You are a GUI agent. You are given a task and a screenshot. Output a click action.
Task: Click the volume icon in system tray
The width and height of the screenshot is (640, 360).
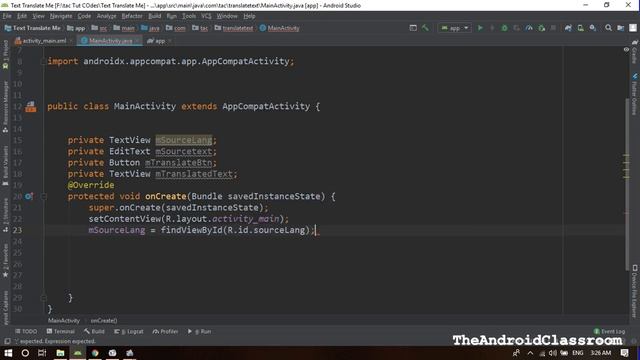click(553, 353)
